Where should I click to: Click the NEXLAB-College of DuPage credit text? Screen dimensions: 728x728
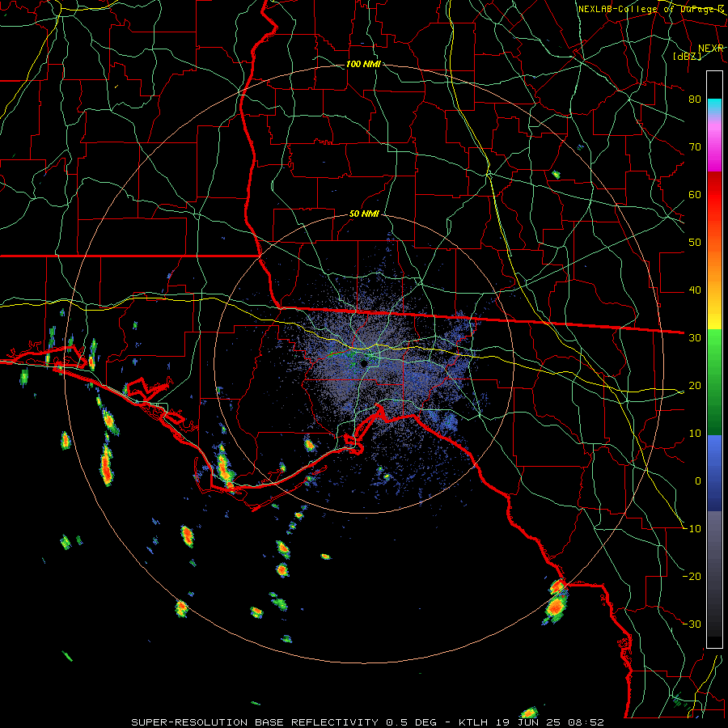[x=650, y=9]
